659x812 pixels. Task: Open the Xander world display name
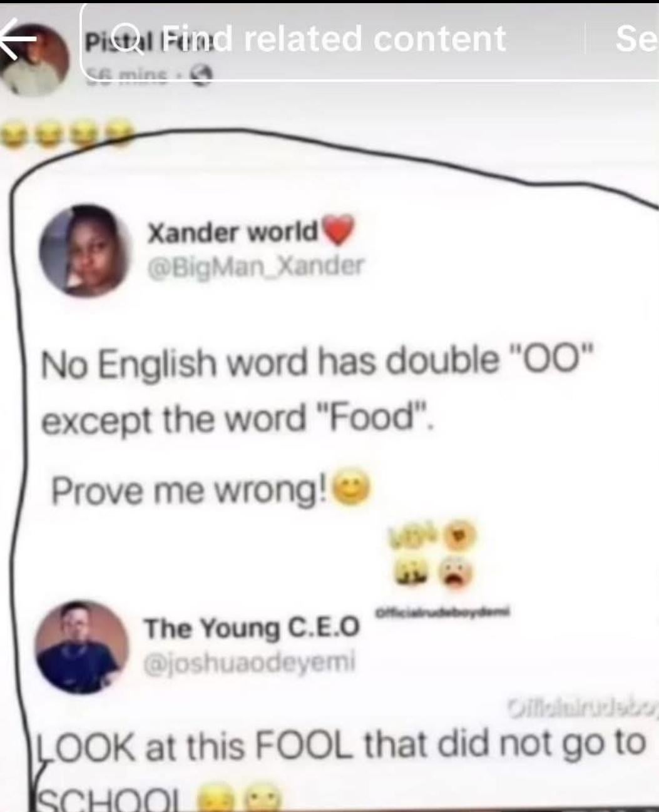233,234
